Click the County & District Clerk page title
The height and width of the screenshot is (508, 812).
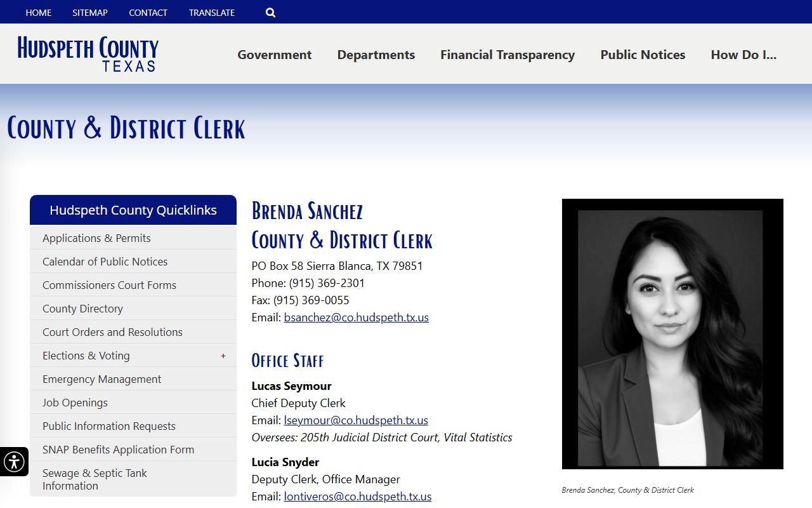pyautogui.click(x=126, y=128)
